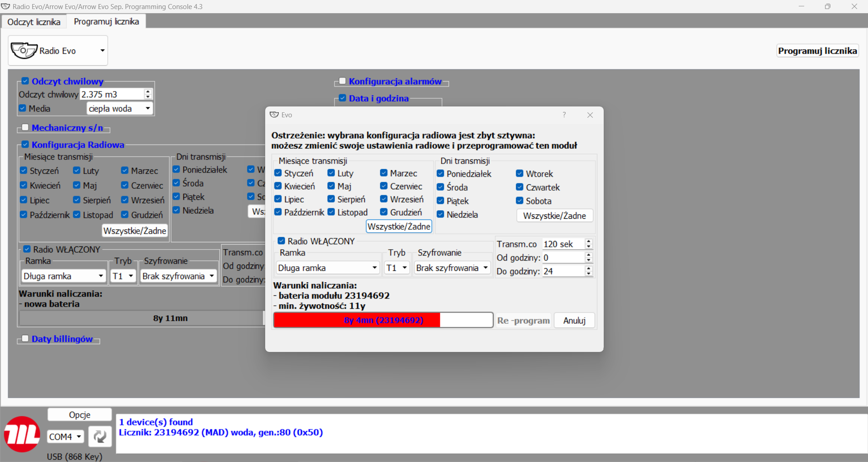The height and width of the screenshot is (462, 868).
Task: Select the Programuj licznika tab
Action: (x=106, y=21)
